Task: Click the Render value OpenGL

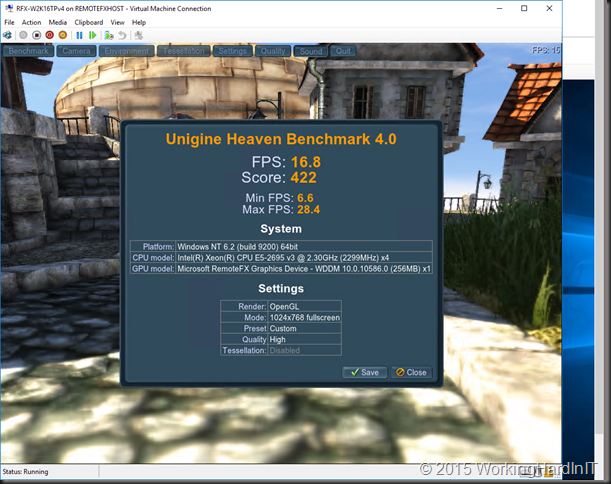Action: pyautogui.click(x=284, y=306)
